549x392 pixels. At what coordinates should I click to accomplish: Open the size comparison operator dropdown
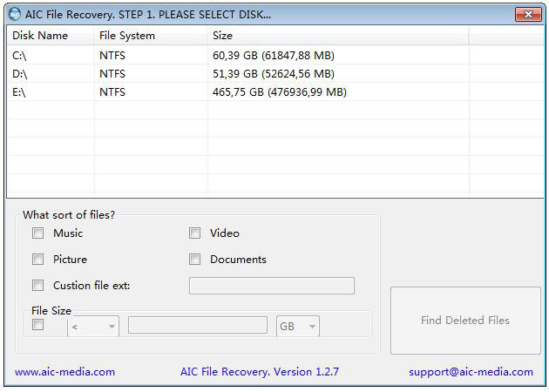point(93,327)
